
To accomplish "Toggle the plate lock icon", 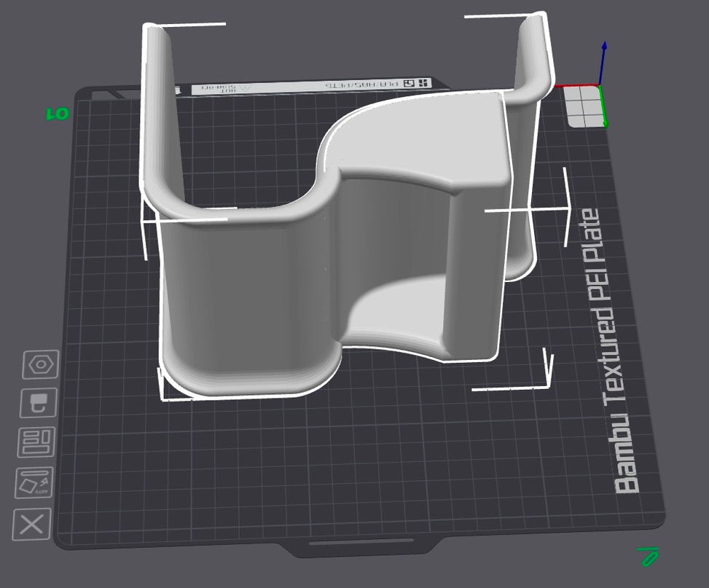I will click(39, 402).
